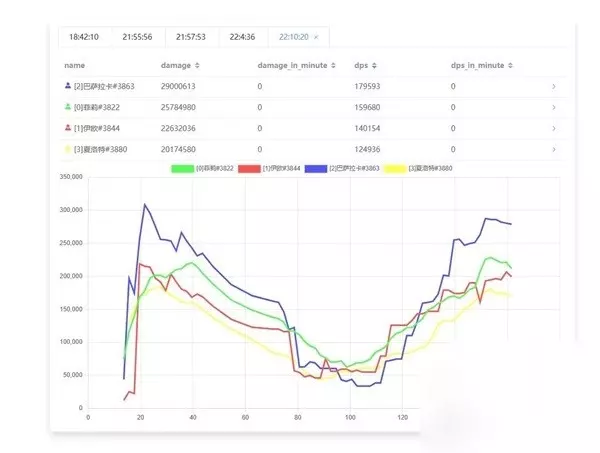This screenshot has height=453, width=600.
Task: Click the yellow player icon beside #3880
Action: 68,149
